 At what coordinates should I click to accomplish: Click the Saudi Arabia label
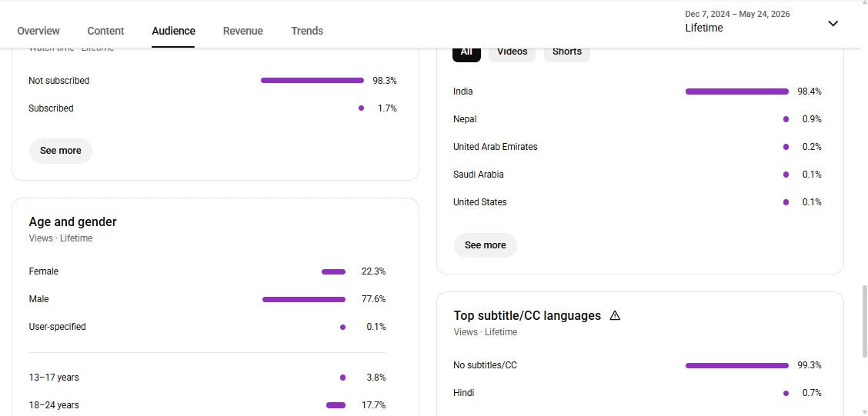(x=479, y=175)
